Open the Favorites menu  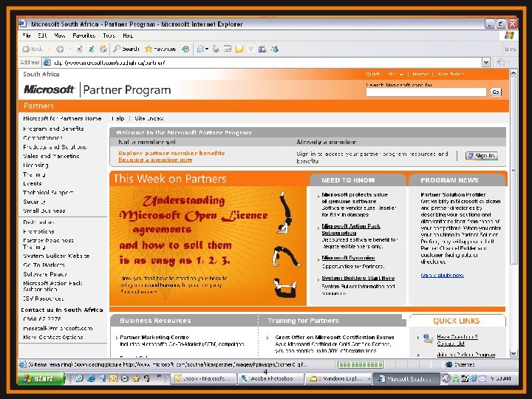[83, 35]
